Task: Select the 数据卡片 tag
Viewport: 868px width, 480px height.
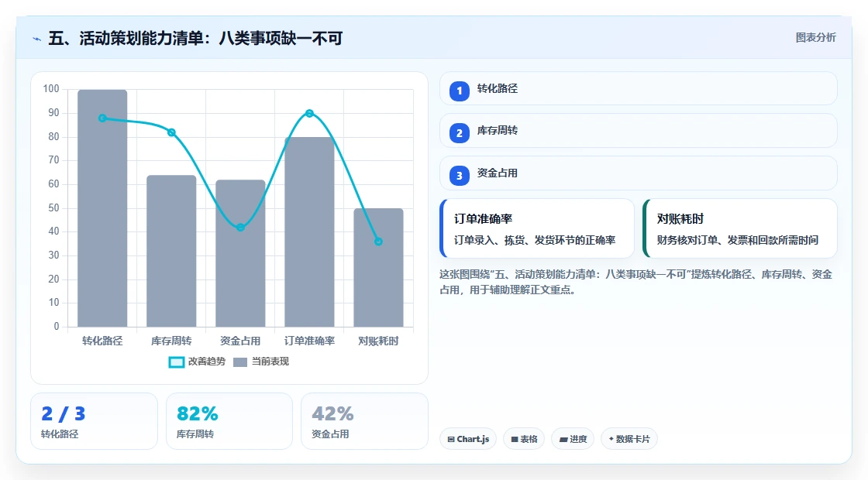Action: tap(629, 439)
